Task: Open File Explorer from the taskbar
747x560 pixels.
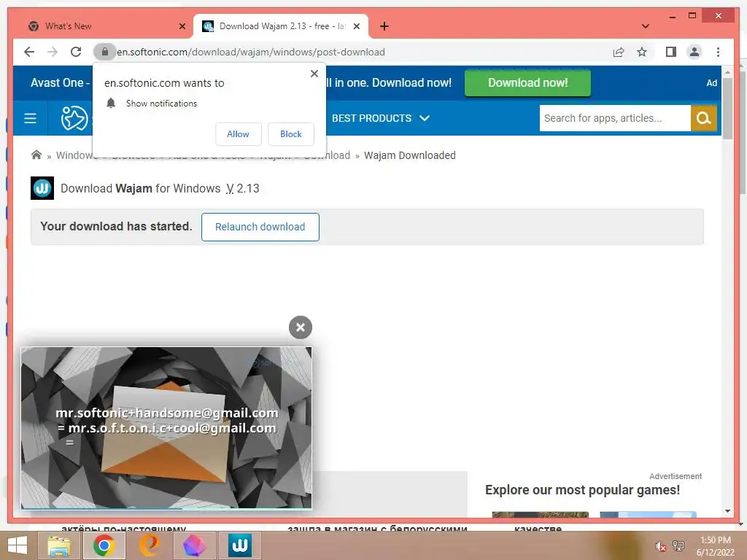Action: 58,545
